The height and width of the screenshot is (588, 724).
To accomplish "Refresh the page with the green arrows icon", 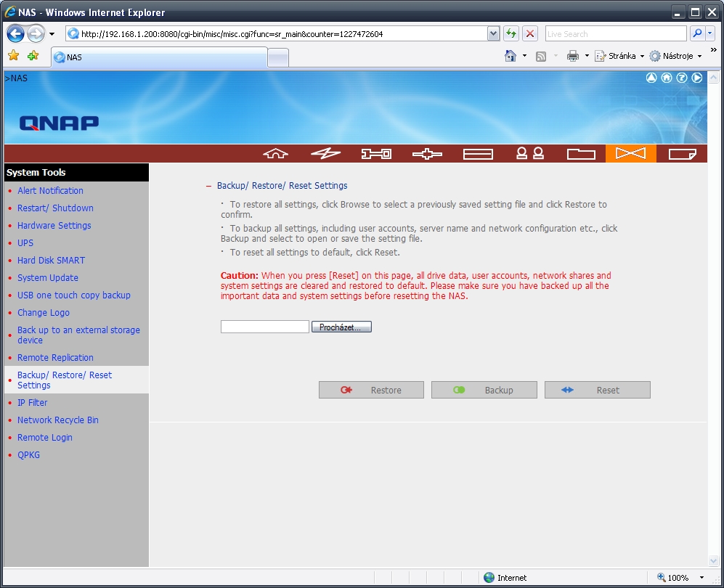I will pos(511,33).
